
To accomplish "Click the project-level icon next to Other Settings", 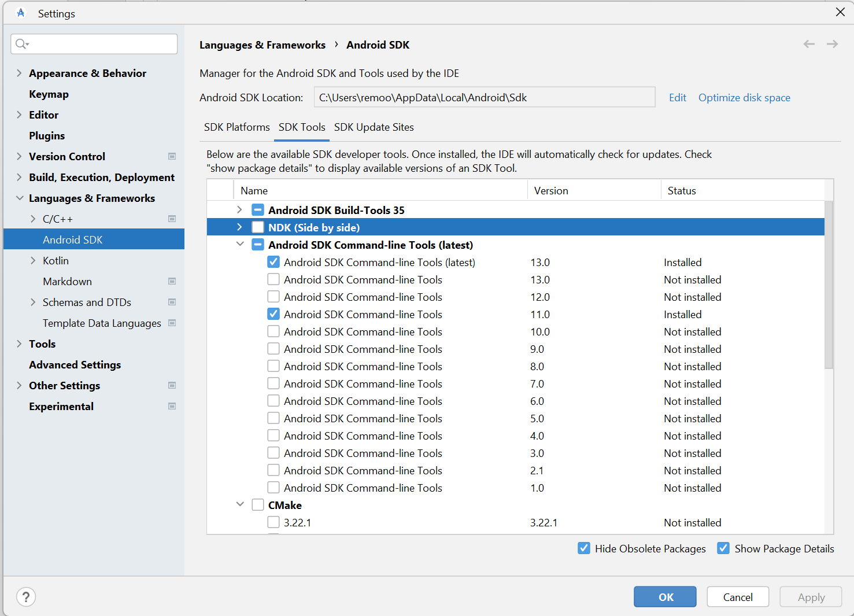I will coord(172,385).
